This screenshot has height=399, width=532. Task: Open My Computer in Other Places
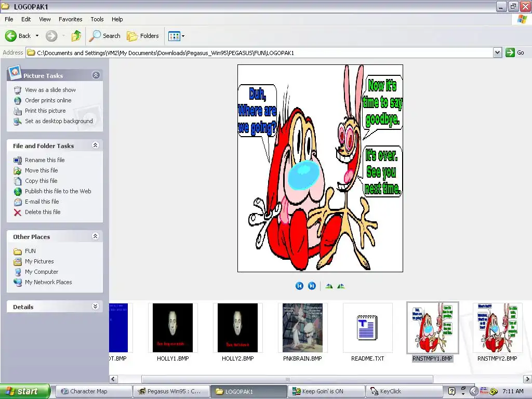coord(42,272)
